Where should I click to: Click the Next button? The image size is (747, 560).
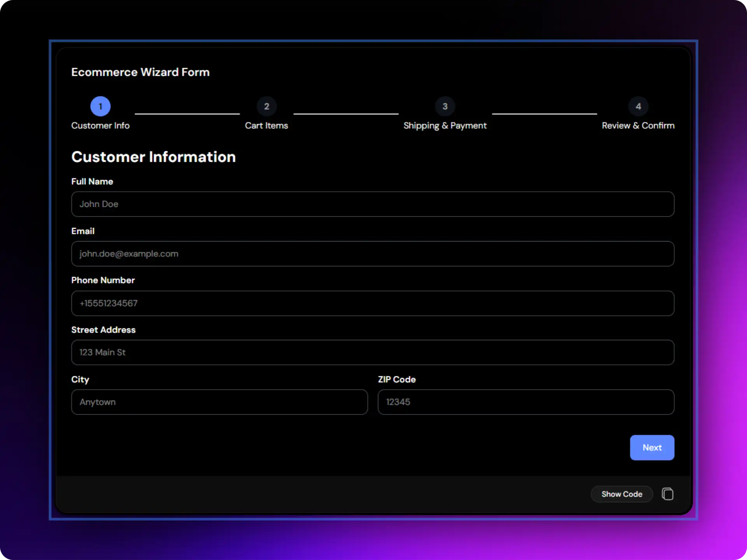(652, 448)
